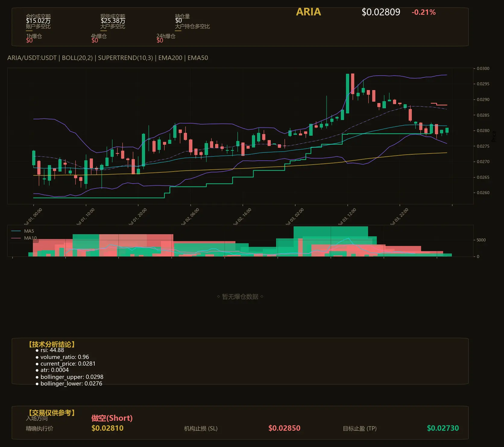Click the 1h爆仓 liquidation label
Screen dimensions: 504x447
tap(34, 36)
